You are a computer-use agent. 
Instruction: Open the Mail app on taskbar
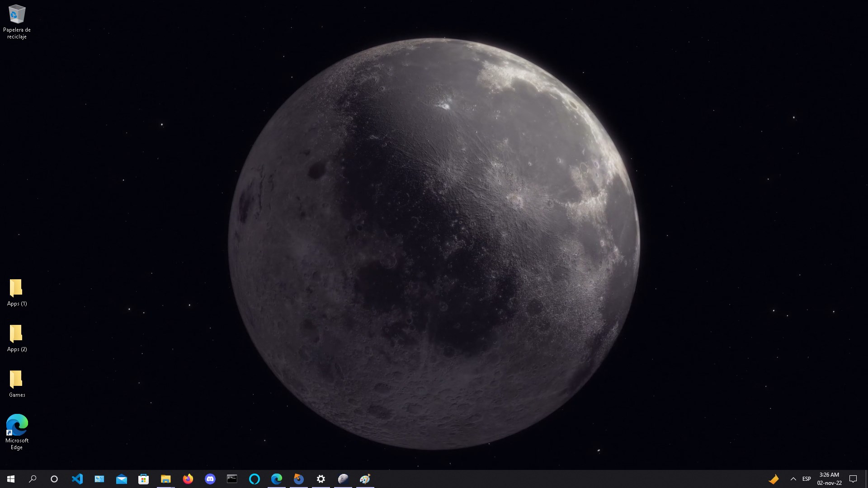pyautogui.click(x=121, y=479)
